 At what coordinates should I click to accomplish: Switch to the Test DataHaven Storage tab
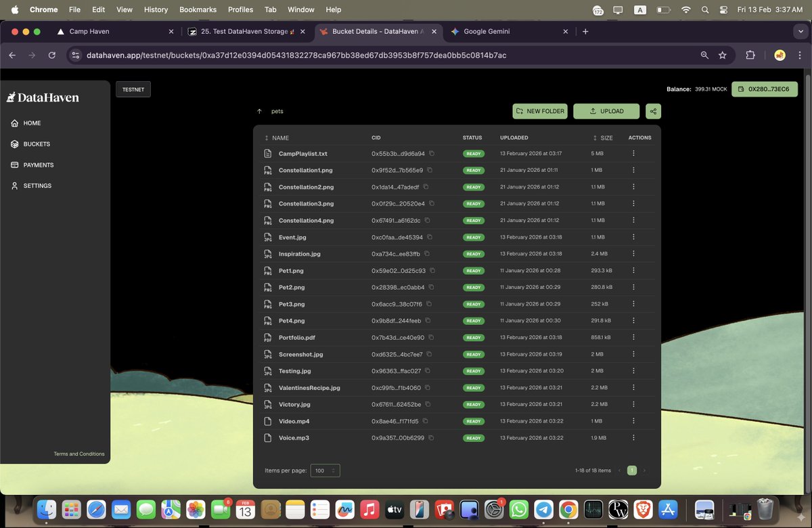click(248, 31)
